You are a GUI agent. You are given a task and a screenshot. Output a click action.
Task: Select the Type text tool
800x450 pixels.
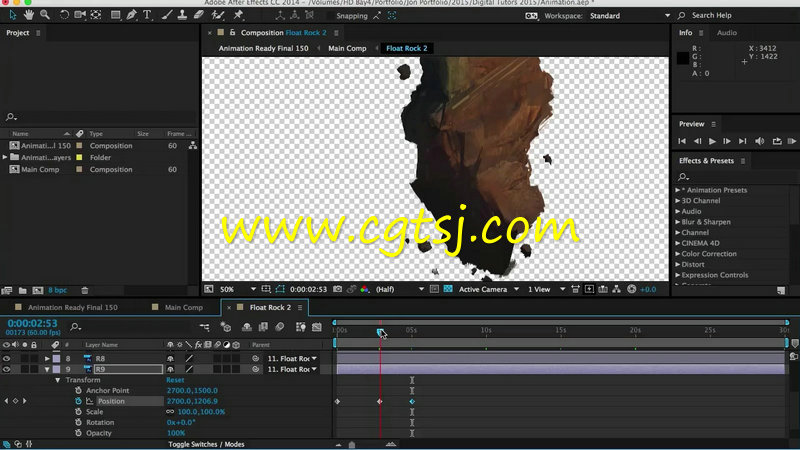pos(147,15)
